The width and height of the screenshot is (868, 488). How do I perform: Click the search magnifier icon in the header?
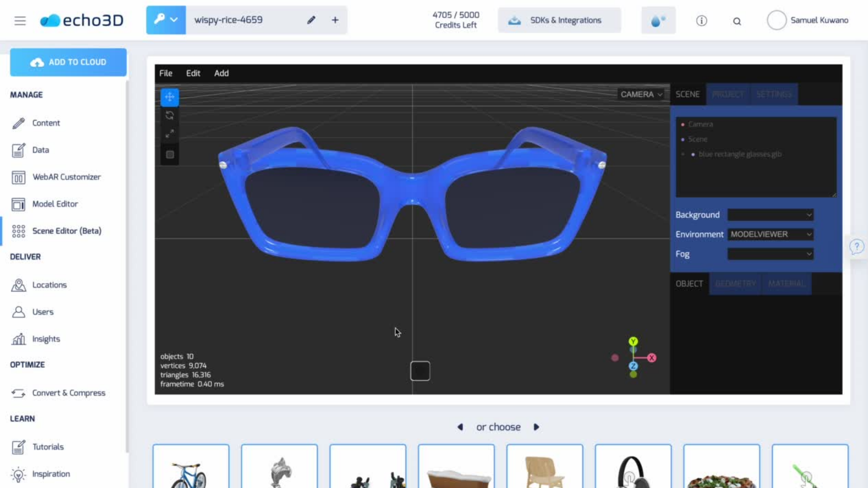click(737, 21)
